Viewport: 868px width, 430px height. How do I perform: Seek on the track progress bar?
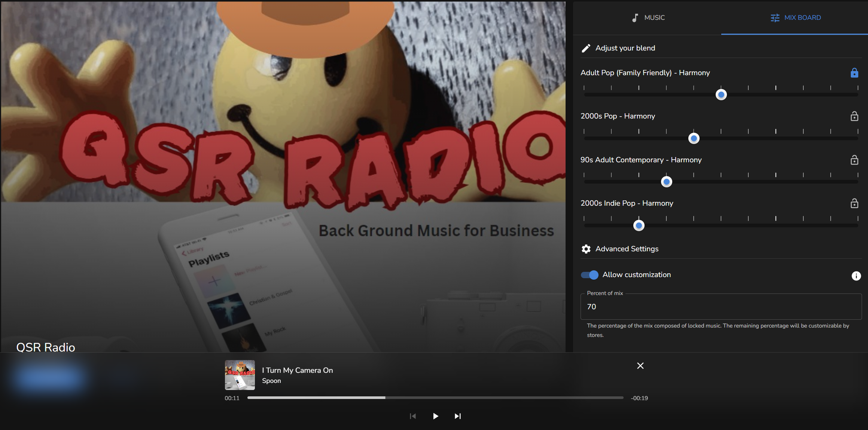pyautogui.click(x=435, y=398)
